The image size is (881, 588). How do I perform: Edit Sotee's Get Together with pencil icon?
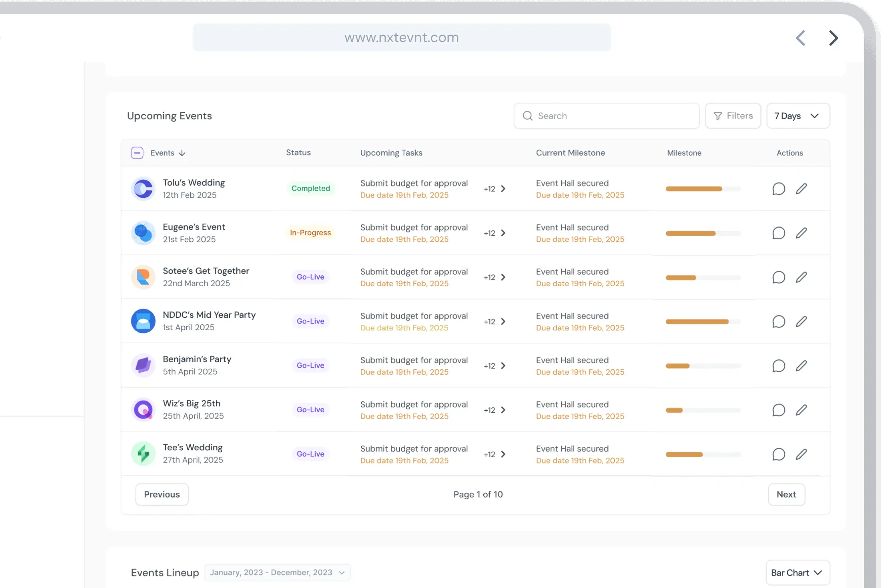(801, 277)
